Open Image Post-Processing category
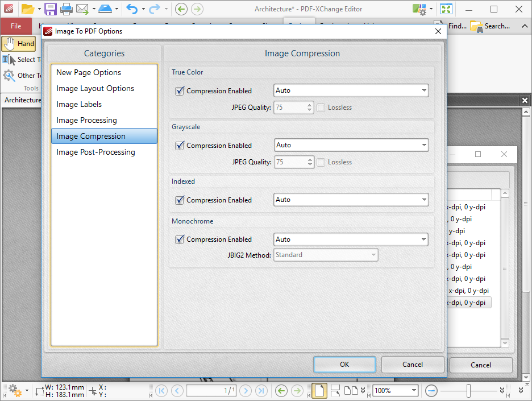532x401 pixels. [95, 152]
